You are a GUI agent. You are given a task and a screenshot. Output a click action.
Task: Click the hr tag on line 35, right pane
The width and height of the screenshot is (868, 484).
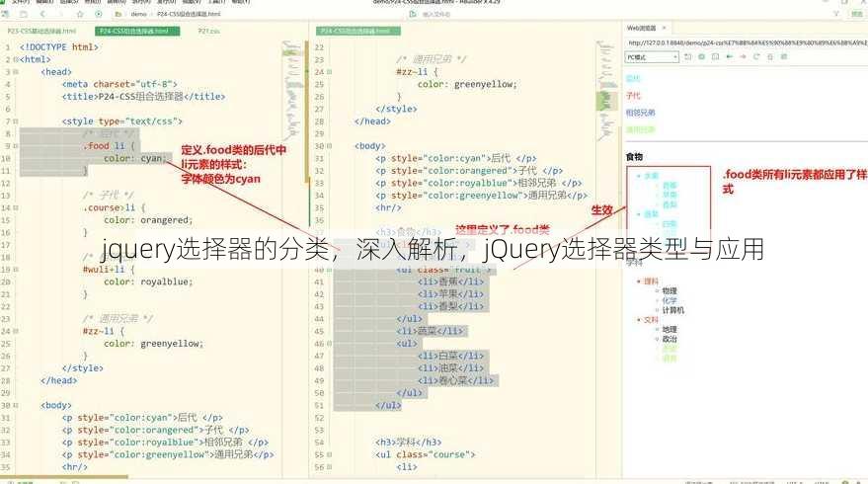coord(388,207)
